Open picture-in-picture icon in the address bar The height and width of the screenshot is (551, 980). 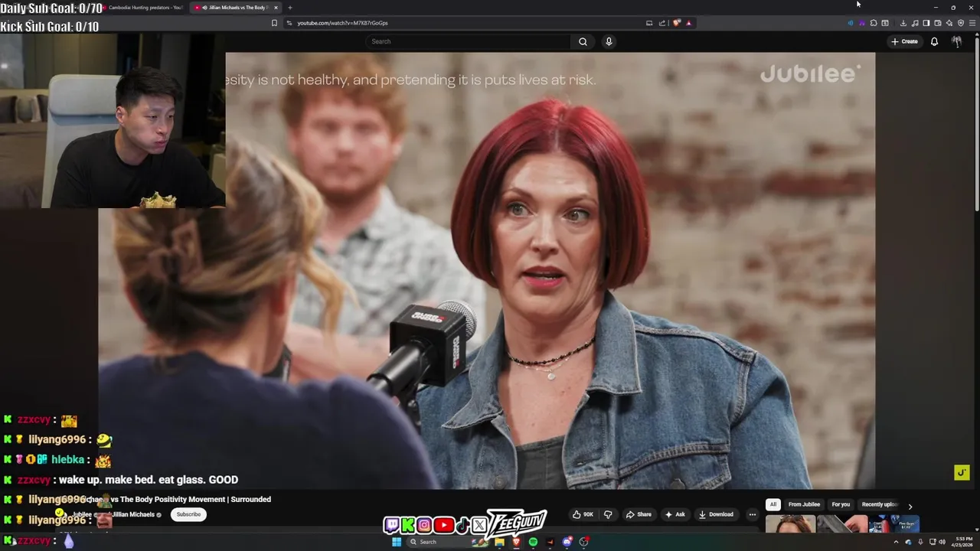[649, 23]
